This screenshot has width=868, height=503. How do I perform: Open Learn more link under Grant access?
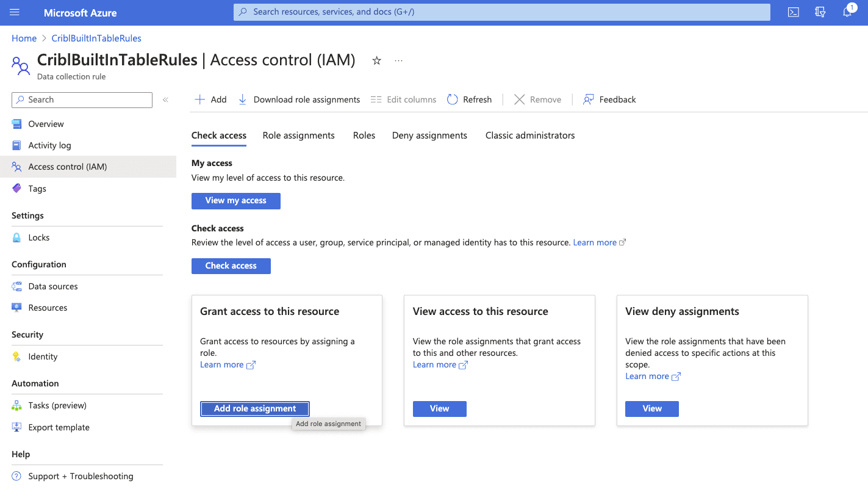222,364
